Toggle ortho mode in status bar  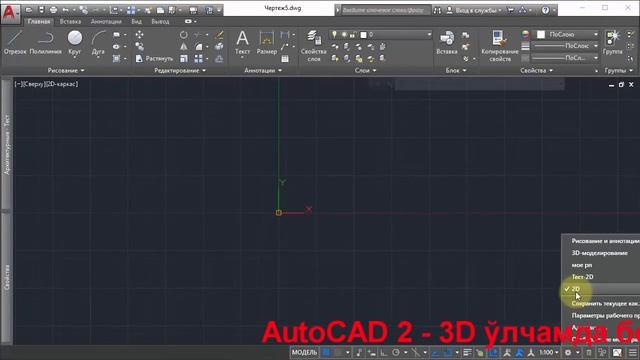pos(384,352)
